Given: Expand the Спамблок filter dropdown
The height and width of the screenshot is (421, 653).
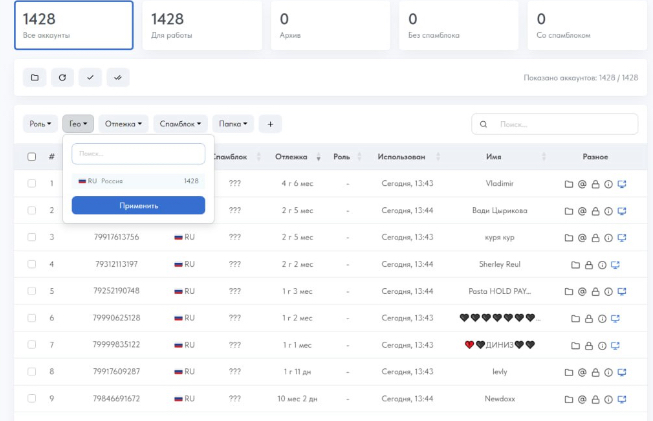Looking at the screenshot, I should (x=181, y=124).
